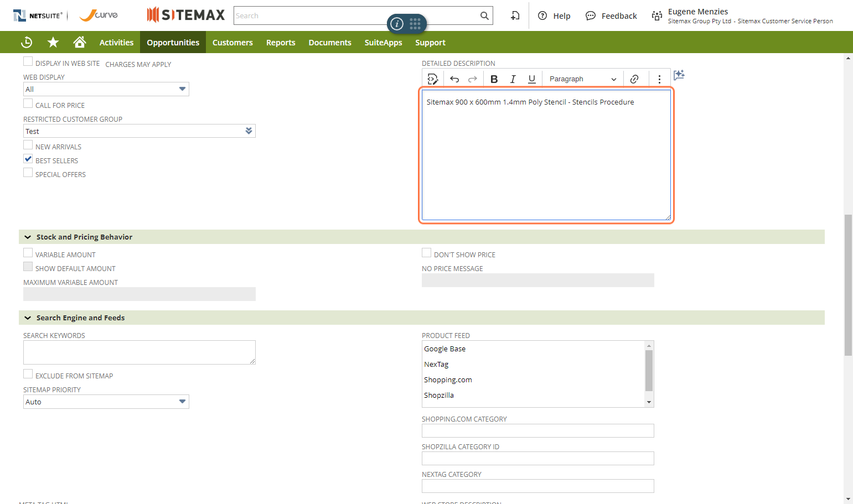The height and width of the screenshot is (504, 853).
Task: Enable the Display in Web Site checkbox
Action: 28,61
